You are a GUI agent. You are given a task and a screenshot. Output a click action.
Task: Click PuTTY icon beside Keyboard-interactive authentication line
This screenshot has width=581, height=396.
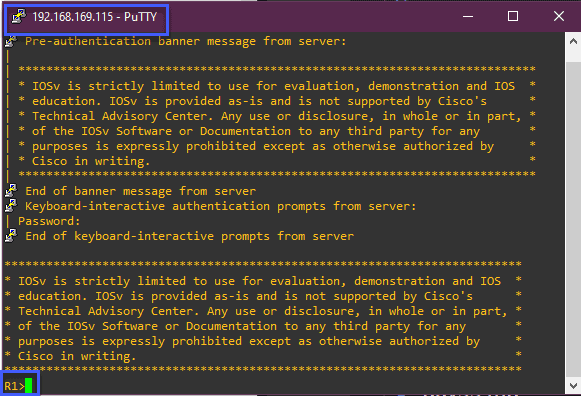point(11,206)
